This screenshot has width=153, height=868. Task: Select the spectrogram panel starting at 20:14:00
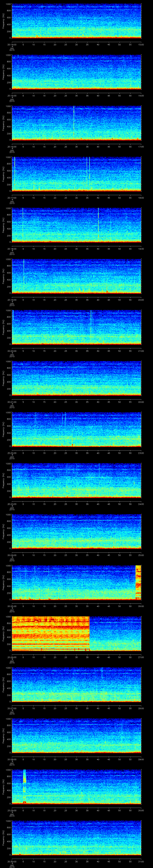[76, 21]
